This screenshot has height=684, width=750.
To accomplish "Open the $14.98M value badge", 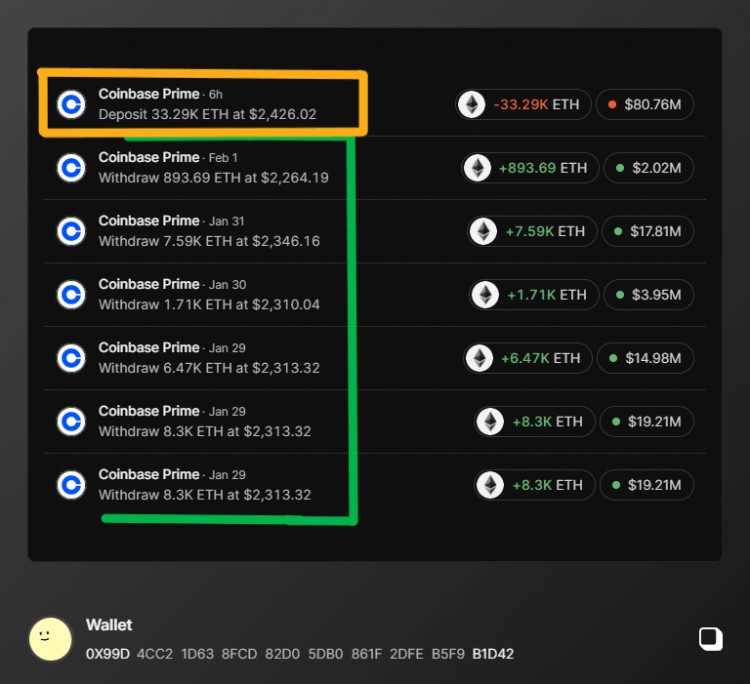I will click(645, 358).
